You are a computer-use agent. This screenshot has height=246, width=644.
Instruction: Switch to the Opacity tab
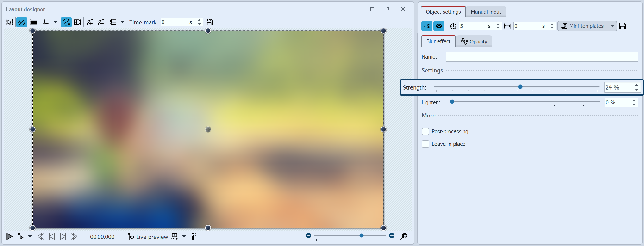tap(474, 41)
